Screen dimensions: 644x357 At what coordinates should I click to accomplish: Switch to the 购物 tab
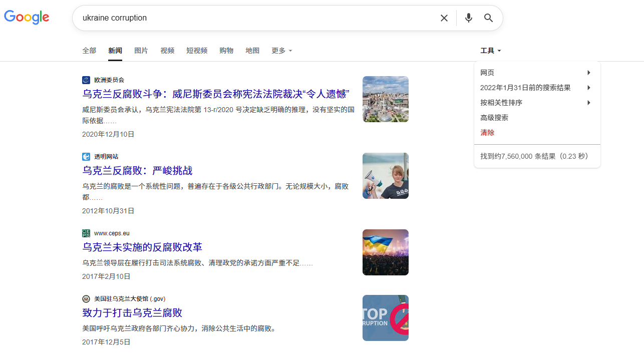pos(226,51)
